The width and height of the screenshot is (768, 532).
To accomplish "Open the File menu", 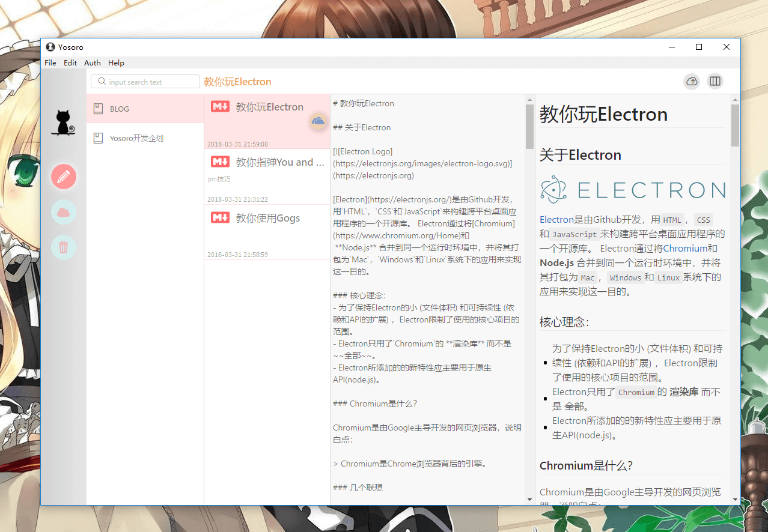I will 50,62.
